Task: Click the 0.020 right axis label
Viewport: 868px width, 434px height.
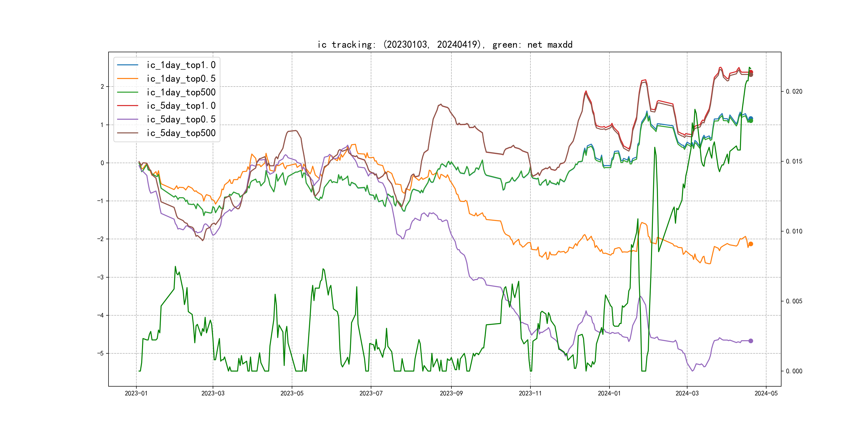Action: 794,92
